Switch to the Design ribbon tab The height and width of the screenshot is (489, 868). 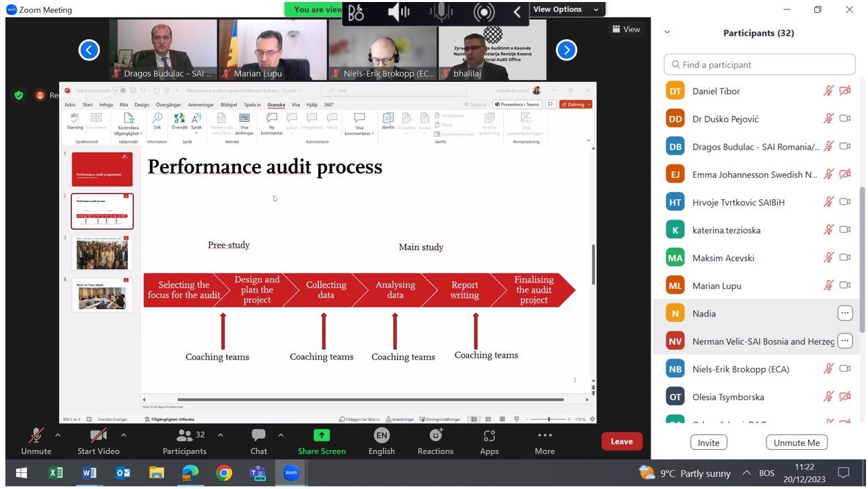click(141, 104)
